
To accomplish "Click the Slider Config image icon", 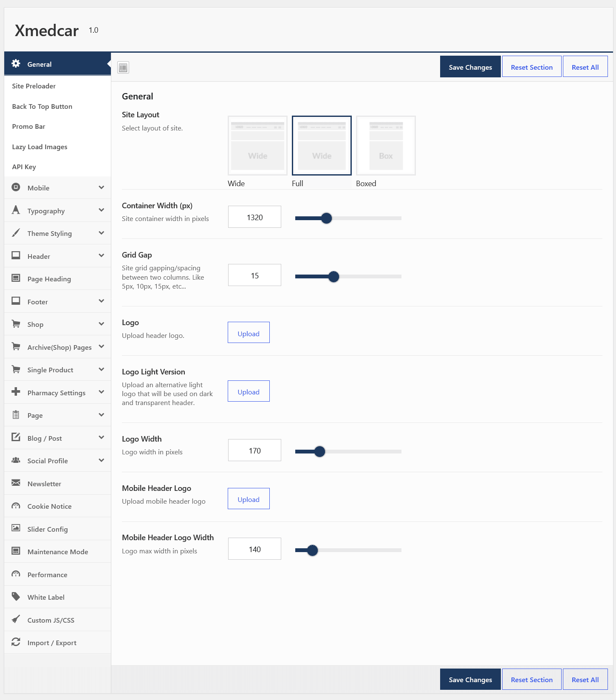I will coord(16,528).
